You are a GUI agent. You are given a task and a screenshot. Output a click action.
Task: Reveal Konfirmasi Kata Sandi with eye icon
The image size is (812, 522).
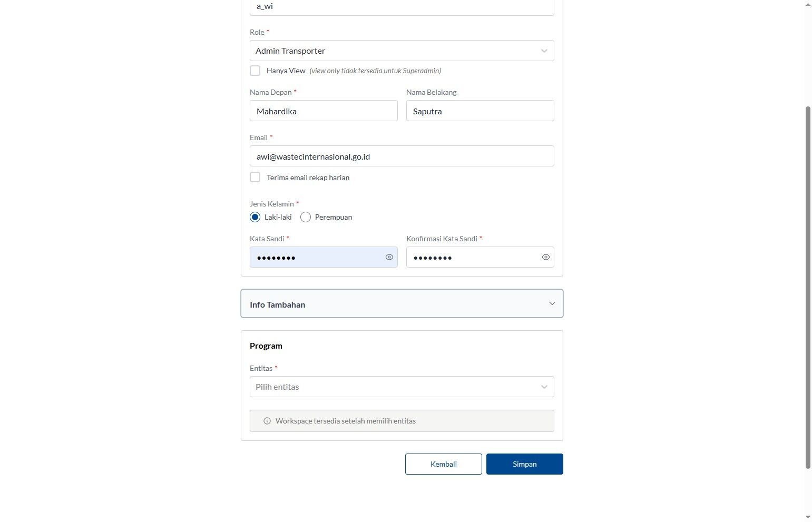pos(546,257)
